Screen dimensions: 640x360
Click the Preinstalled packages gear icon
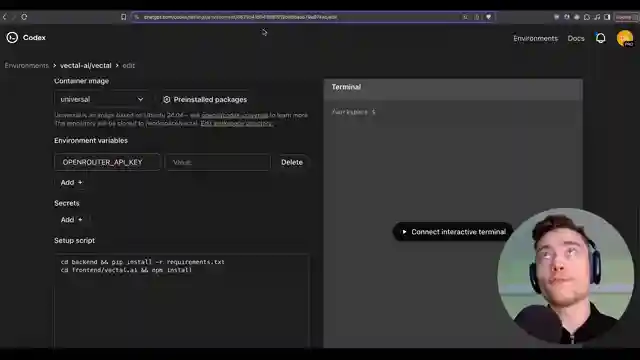pyautogui.click(x=167, y=100)
